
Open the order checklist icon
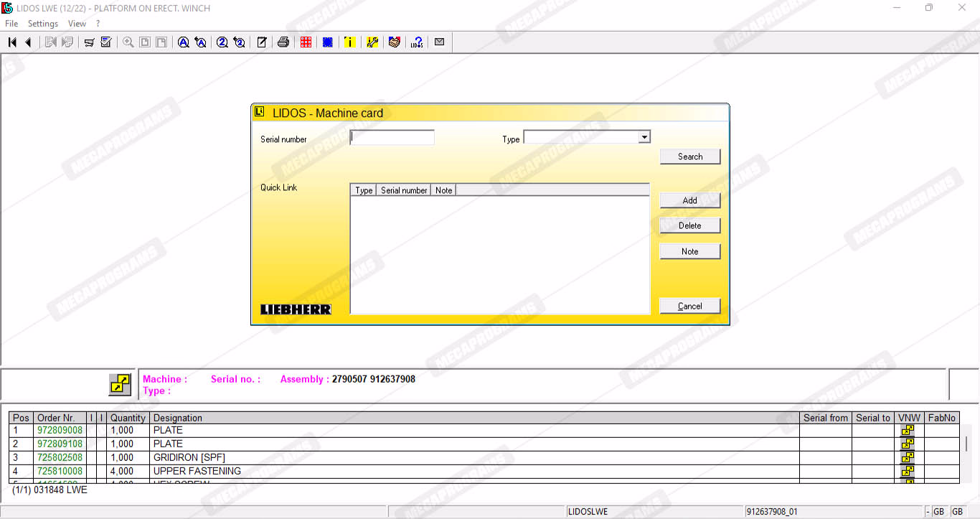[106, 42]
